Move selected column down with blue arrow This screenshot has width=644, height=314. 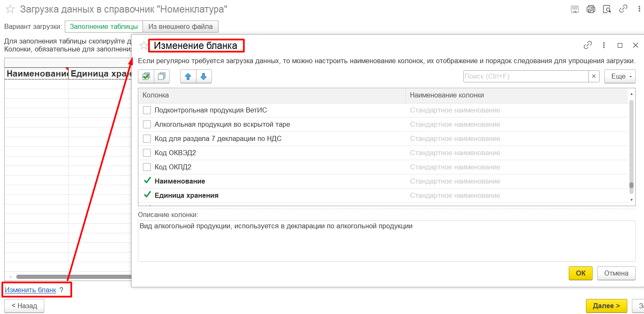204,76
